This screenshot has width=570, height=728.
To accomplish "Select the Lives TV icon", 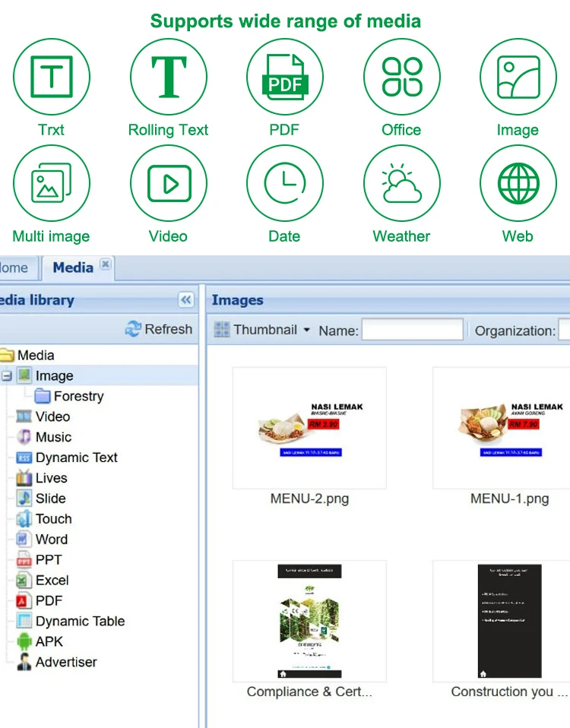I will click(x=24, y=478).
